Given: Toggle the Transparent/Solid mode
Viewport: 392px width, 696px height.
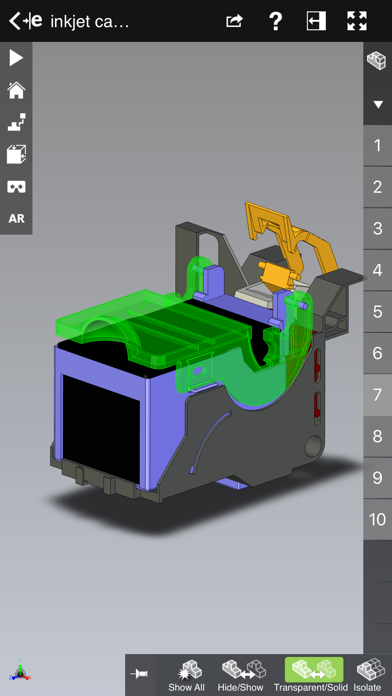Looking at the screenshot, I should click(x=314, y=675).
